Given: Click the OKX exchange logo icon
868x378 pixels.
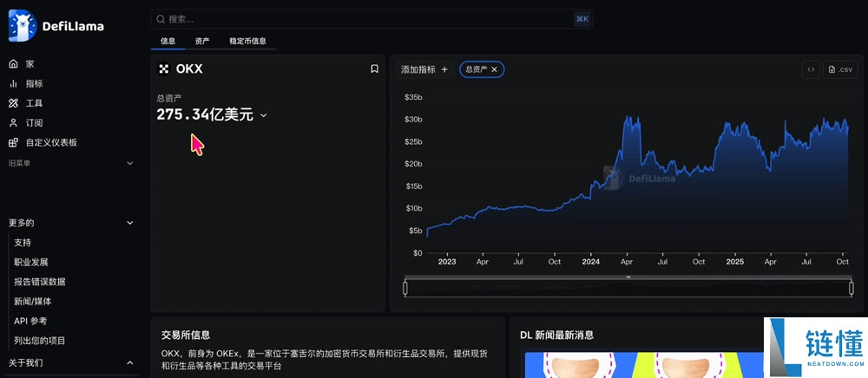Looking at the screenshot, I should click(164, 69).
